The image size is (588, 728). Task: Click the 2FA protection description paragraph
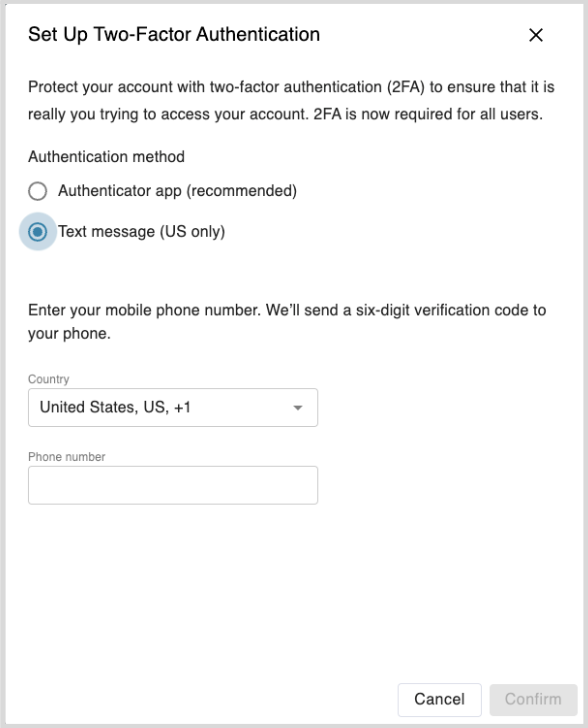coord(291,100)
